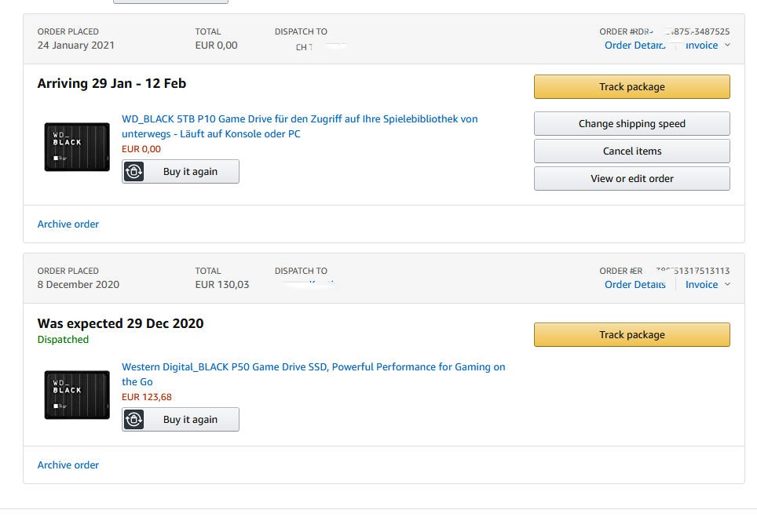
Task: Open the WD_BLACK 5TB P10 product thumbnail
Action: (x=77, y=147)
